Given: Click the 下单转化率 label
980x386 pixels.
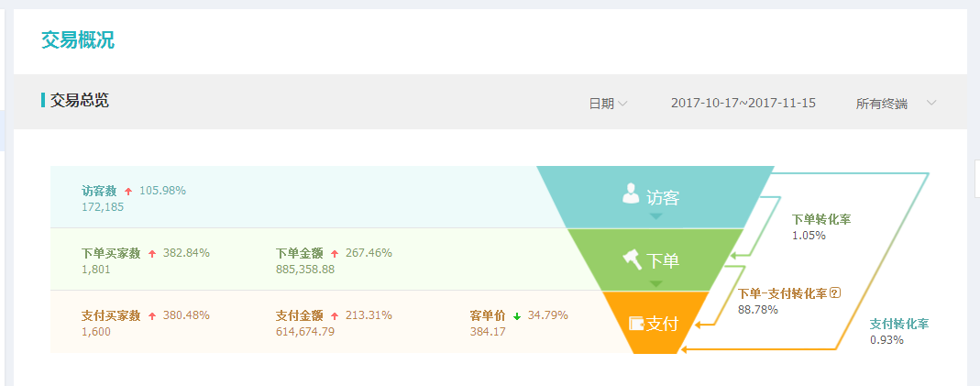Looking at the screenshot, I should coord(821,219).
